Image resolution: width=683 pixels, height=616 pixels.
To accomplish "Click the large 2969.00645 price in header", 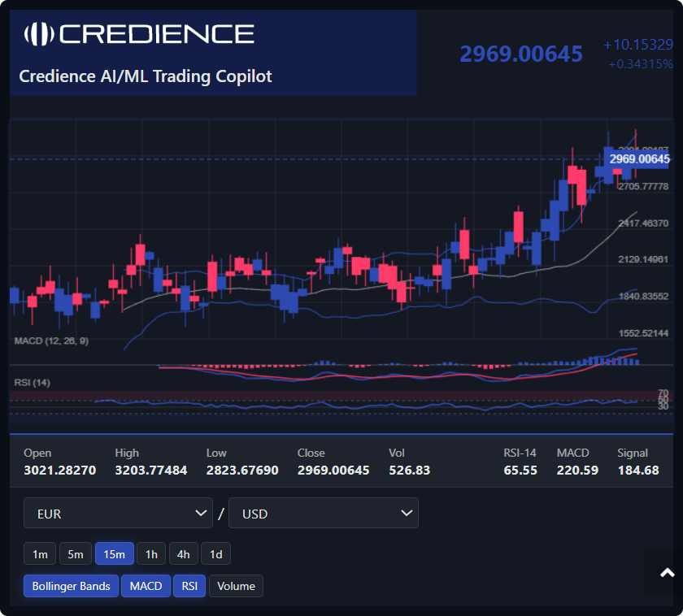I will pos(521,54).
